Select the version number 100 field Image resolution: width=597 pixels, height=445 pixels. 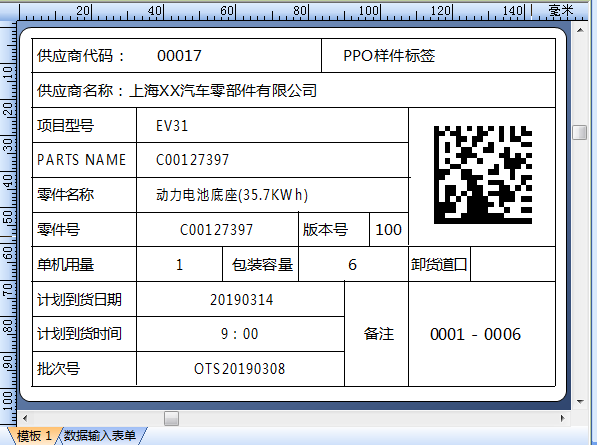tap(388, 230)
